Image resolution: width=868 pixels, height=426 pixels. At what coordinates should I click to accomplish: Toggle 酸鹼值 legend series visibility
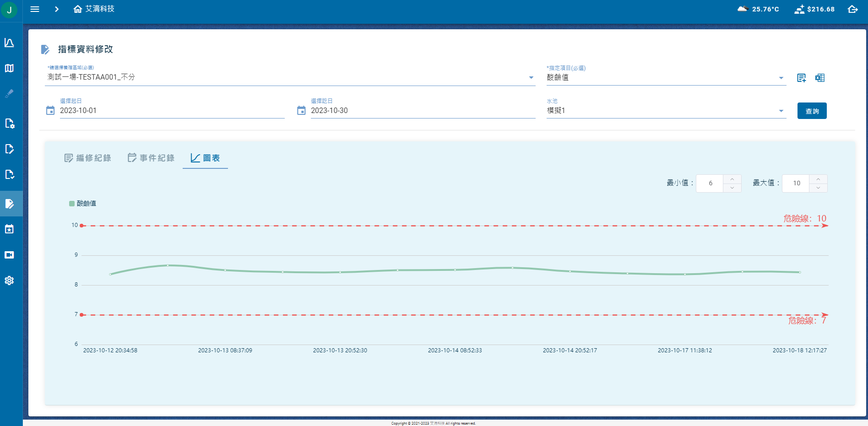83,204
